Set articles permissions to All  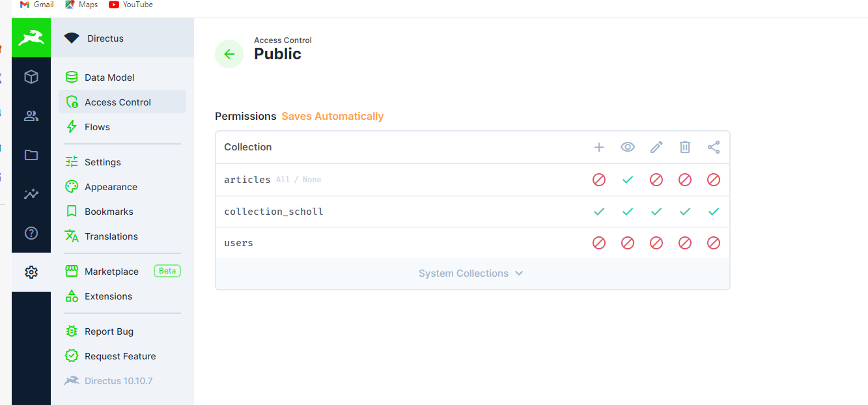tap(283, 180)
